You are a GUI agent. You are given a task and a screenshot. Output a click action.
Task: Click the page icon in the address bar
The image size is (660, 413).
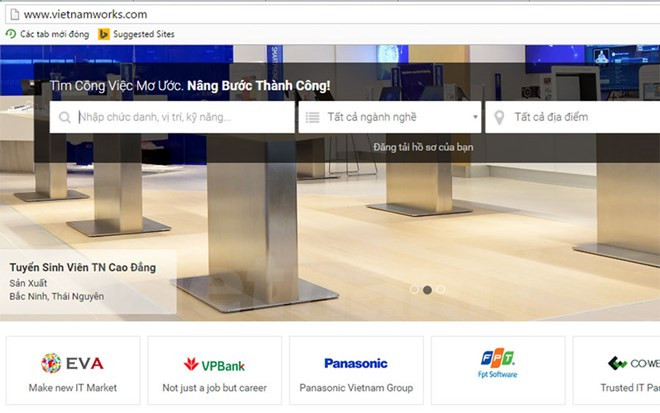point(11,14)
